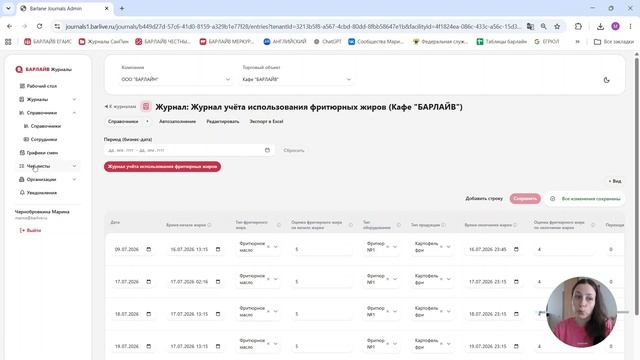Expand the Организации sidebar section
640x360 pixels.
pos(48,180)
